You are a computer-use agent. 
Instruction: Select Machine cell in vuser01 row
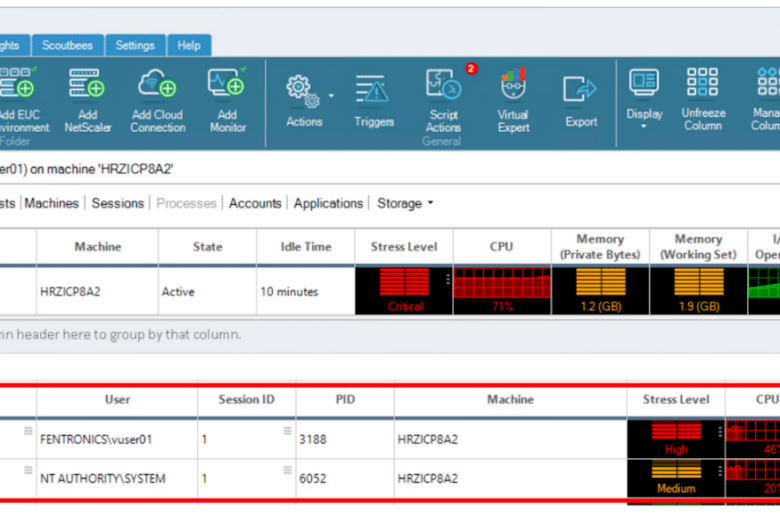pyautogui.click(x=510, y=439)
